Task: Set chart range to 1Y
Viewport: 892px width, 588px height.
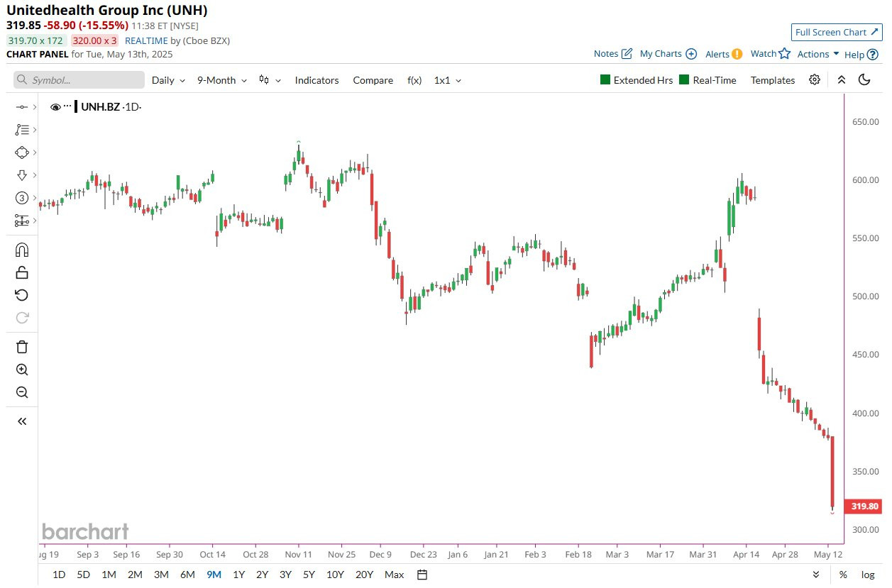Action: pos(239,575)
